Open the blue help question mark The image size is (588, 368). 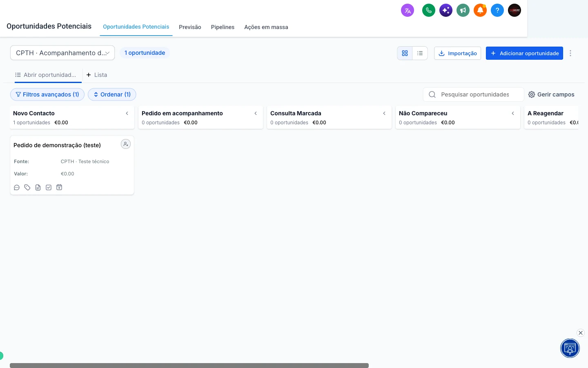[497, 11]
